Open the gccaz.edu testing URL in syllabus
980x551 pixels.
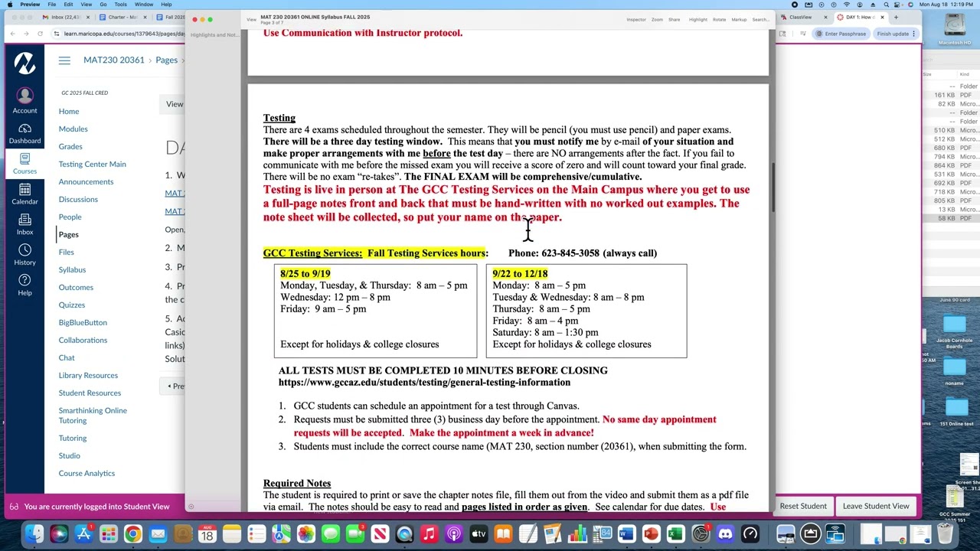[x=424, y=383]
